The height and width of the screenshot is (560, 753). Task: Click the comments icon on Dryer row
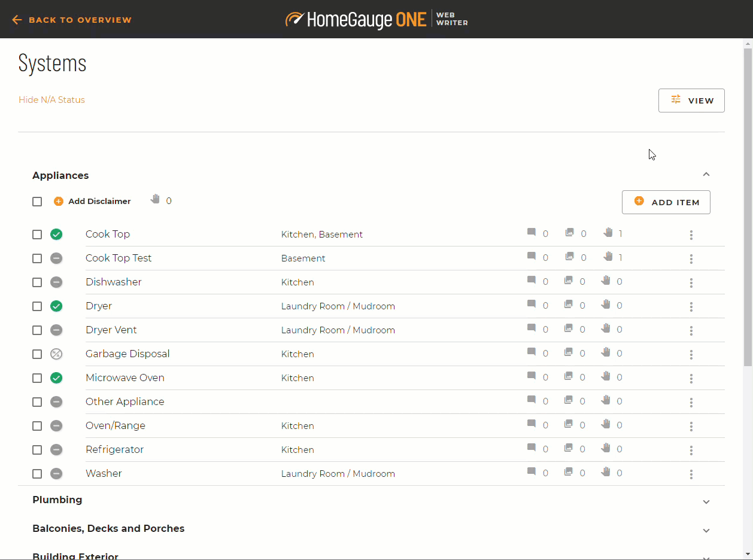532,305
